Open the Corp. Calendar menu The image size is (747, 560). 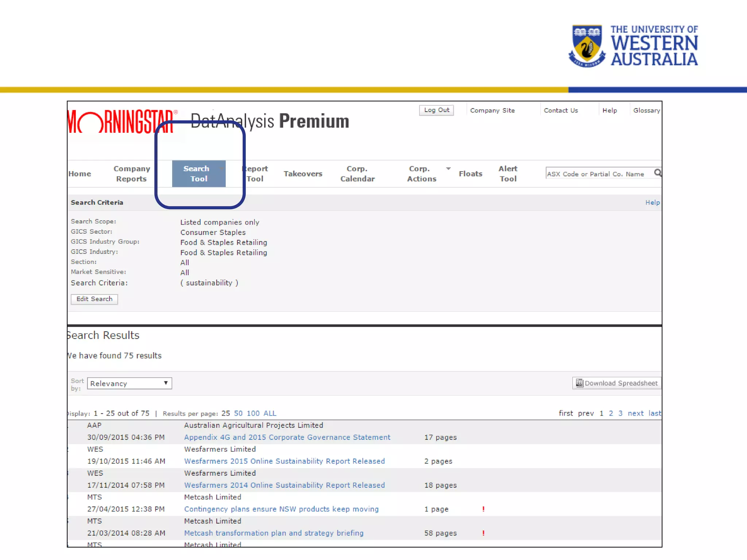[x=357, y=174]
